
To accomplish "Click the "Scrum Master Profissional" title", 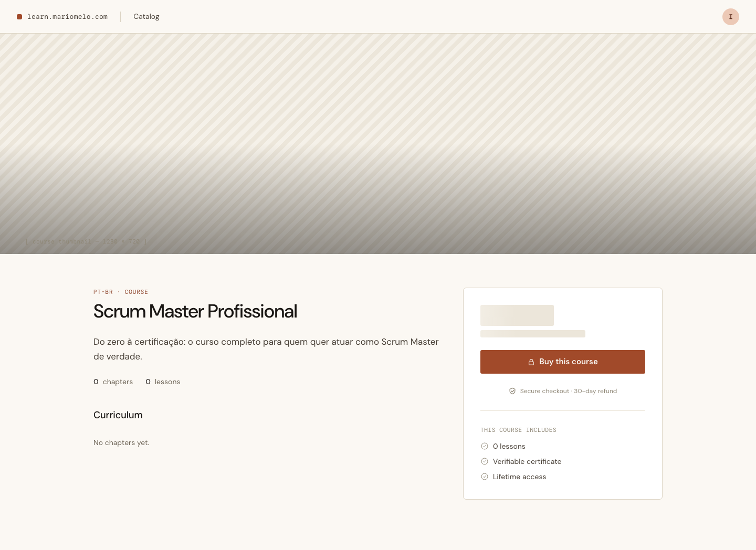I will (x=195, y=311).
